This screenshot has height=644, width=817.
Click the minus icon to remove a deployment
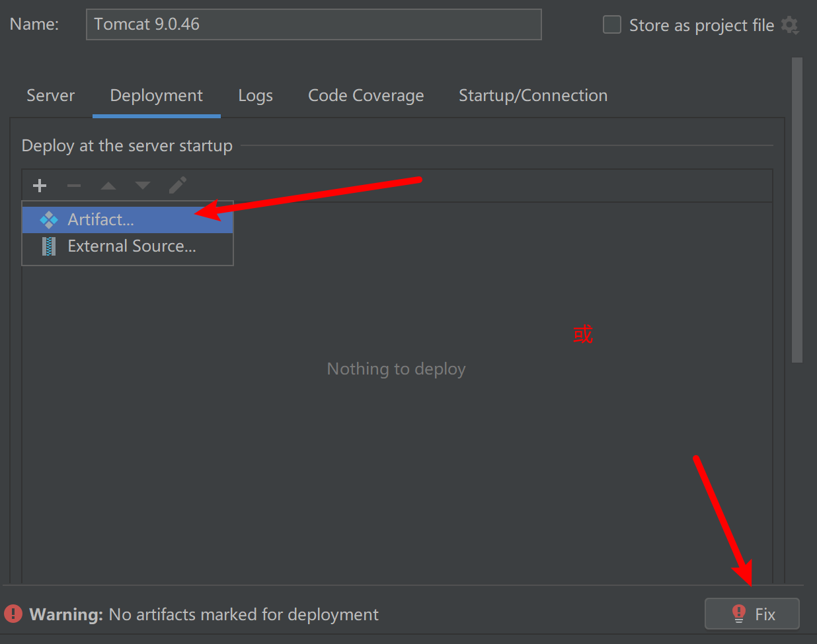pyautogui.click(x=74, y=186)
